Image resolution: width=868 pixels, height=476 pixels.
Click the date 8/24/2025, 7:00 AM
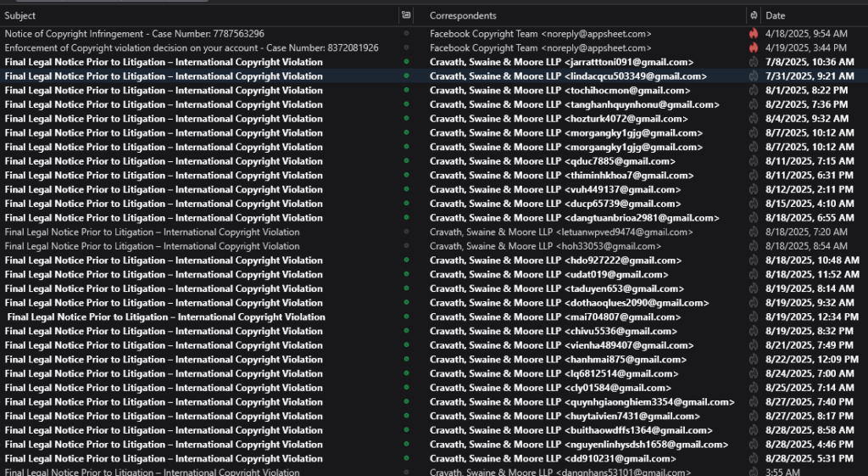(810, 373)
